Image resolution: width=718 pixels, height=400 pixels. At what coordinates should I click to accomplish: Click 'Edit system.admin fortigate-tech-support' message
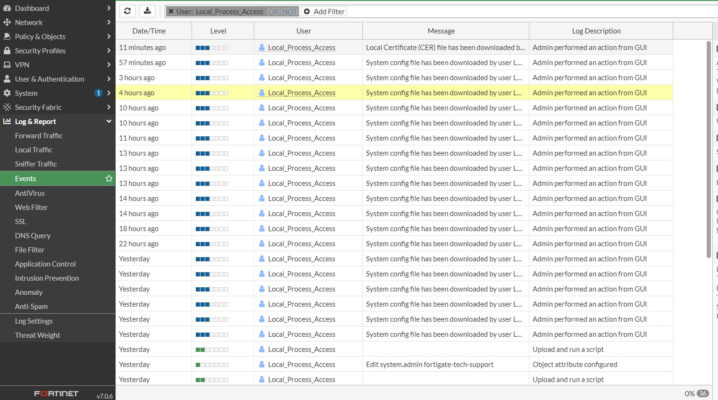click(x=430, y=365)
